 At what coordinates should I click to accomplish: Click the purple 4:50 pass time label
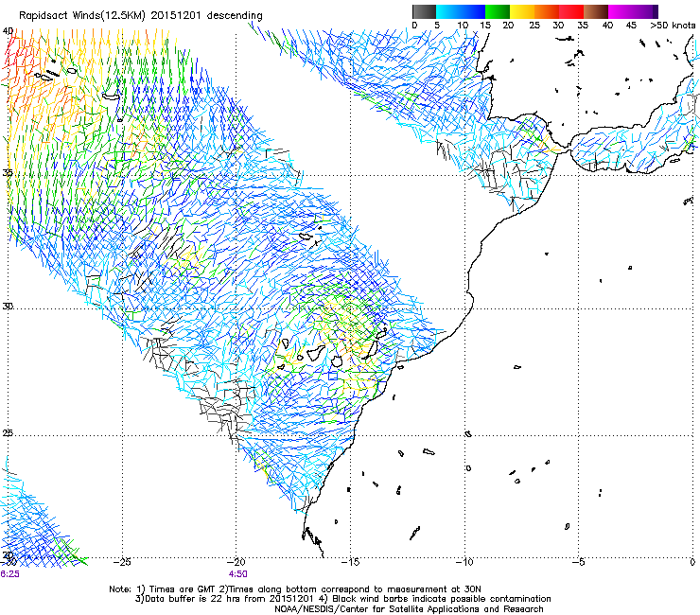[x=238, y=574]
